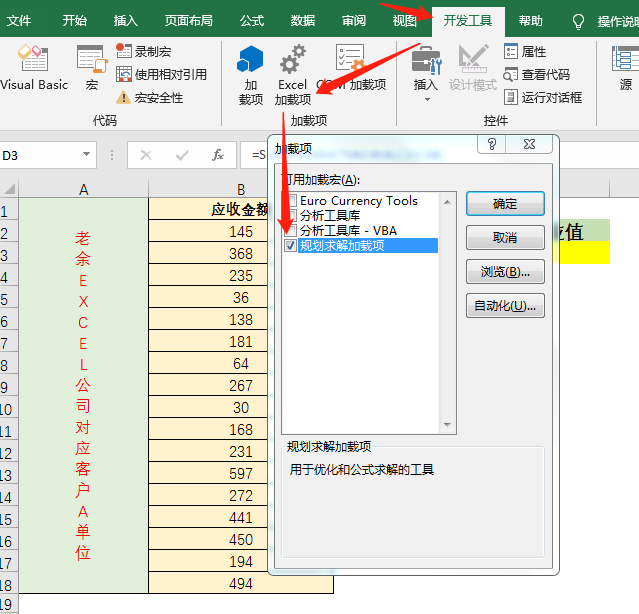Click the cancel X formula bar icon
The image size is (639, 614).
pyautogui.click(x=146, y=155)
